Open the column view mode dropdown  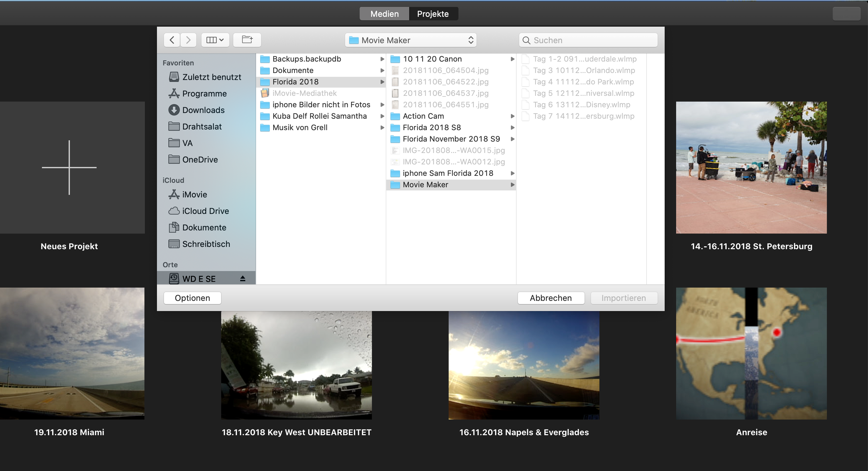(x=215, y=40)
